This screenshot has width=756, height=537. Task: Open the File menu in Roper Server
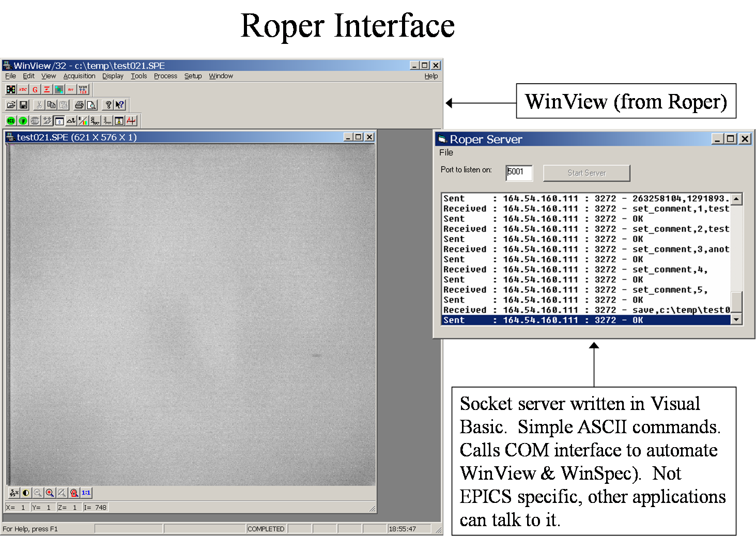pos(446,152)
